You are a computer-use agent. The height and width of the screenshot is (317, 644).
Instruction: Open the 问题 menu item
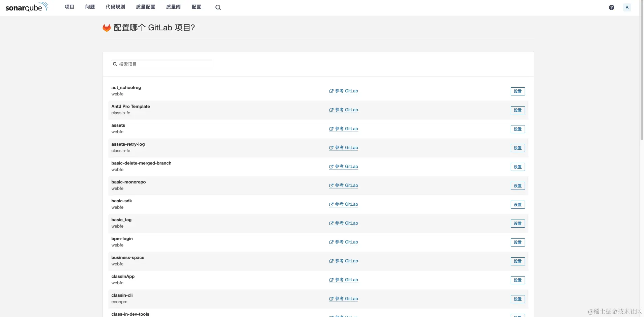pyautogui.click(x=90, y=7)
